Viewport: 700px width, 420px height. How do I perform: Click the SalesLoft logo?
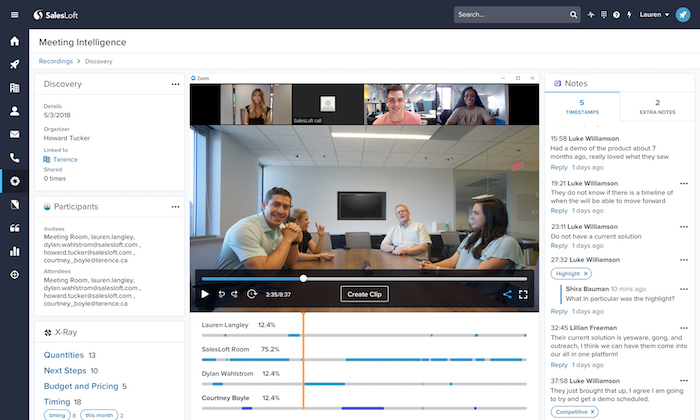(x=56, y=15)
